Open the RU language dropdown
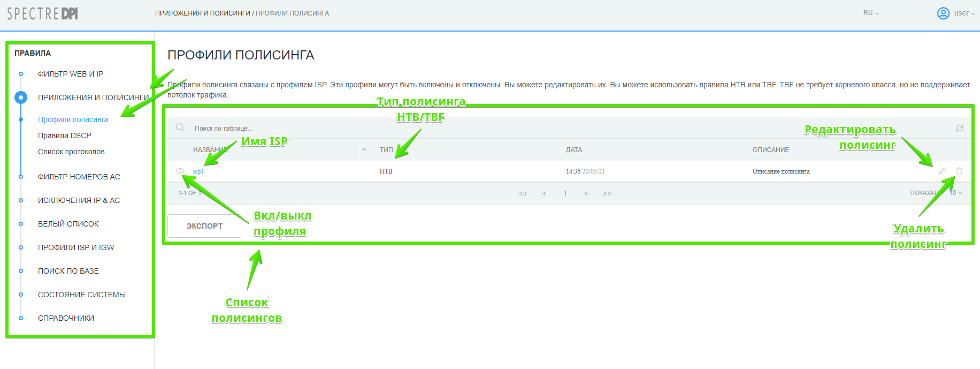 coord(871,13)
